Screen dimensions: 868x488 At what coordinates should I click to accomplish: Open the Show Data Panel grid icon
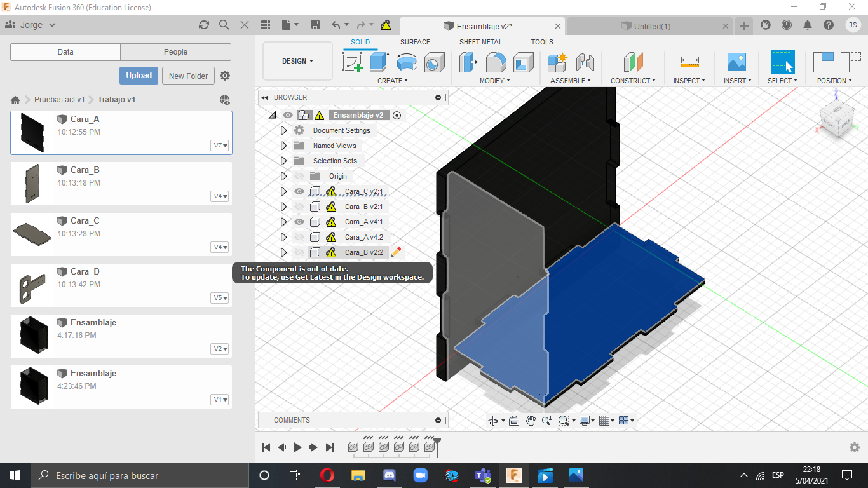point(266,25)
